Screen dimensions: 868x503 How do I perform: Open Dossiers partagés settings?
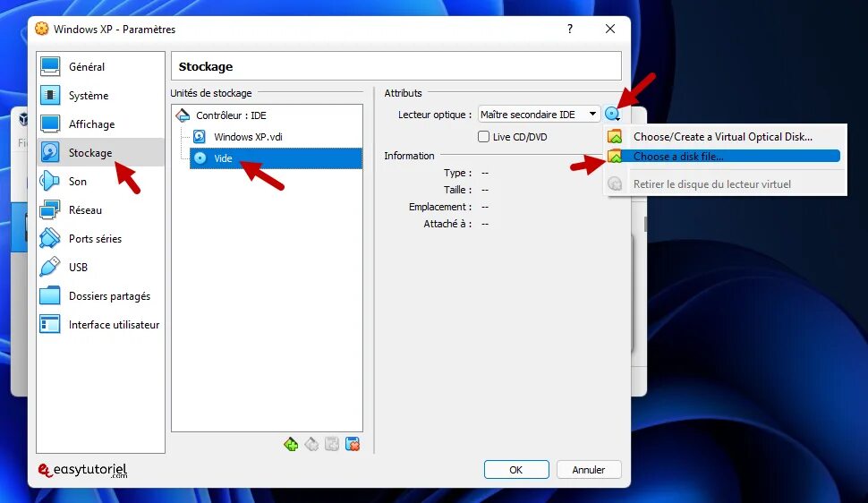(x=101, y=296)
